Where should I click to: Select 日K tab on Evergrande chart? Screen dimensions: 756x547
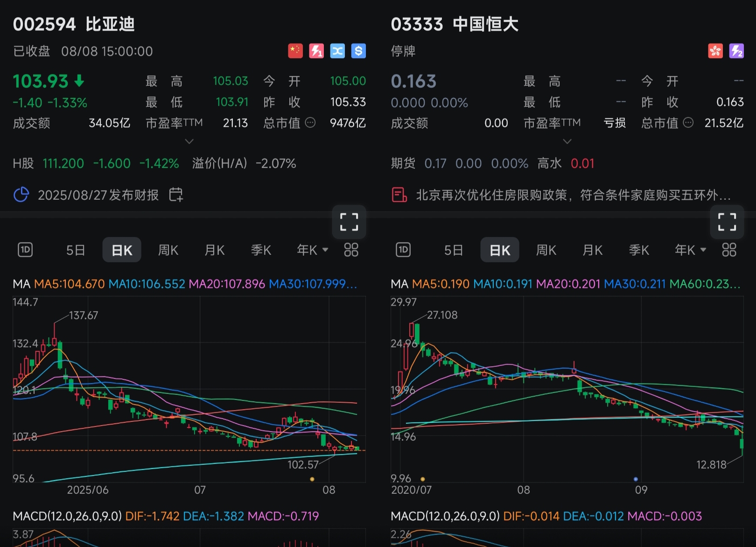click(500, 250)
